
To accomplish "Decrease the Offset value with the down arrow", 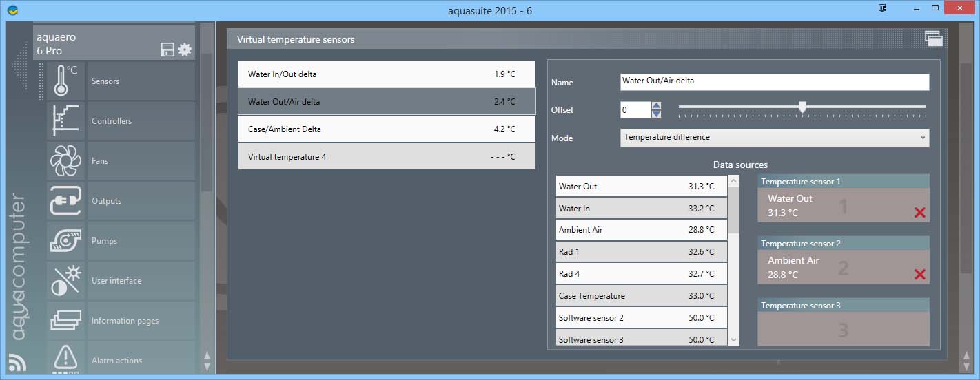I will click(x=656, y=114).
